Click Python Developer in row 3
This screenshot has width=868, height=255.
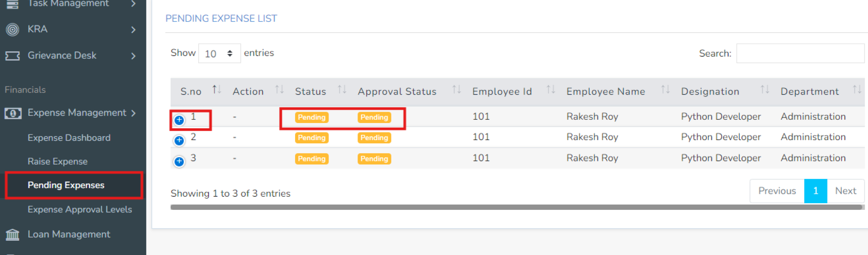pos(721,158)
